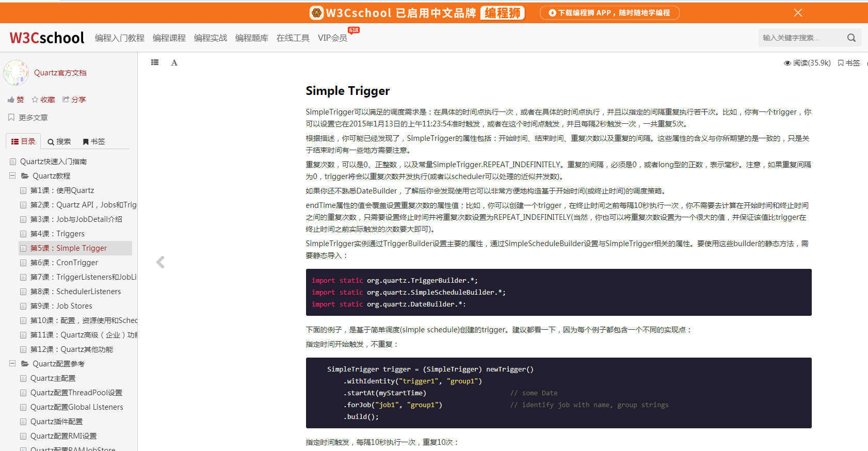Click the Simple Trigger heading

pos(347,91)
